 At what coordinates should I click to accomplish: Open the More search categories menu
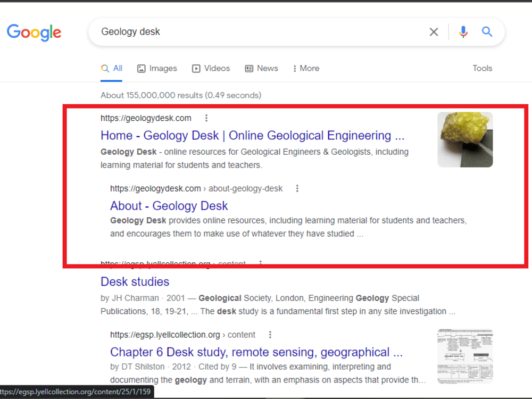pos(306,69)
